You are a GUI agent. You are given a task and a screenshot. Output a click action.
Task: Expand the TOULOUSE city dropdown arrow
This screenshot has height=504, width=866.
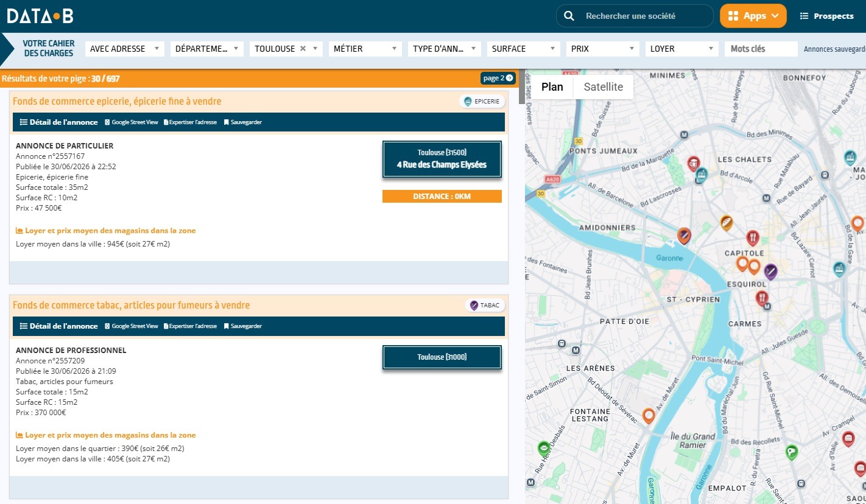[315, 49]
